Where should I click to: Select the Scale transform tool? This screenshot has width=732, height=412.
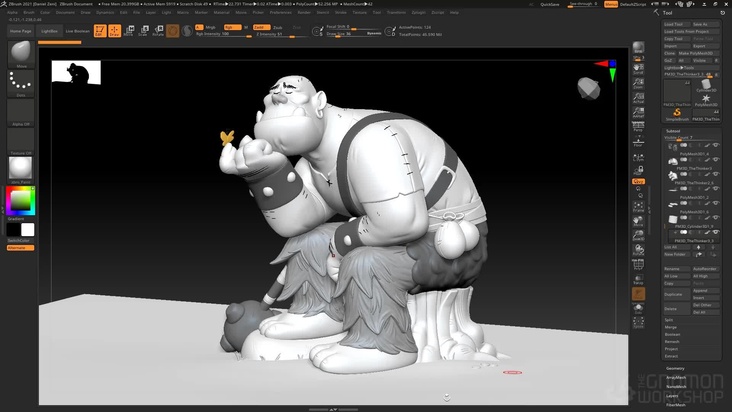pos(144,31)
